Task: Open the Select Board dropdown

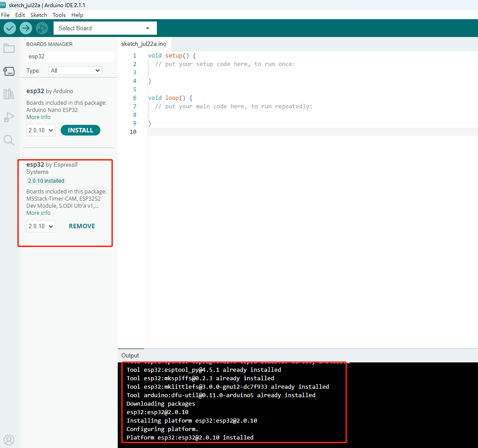Action: coord(105,29)
